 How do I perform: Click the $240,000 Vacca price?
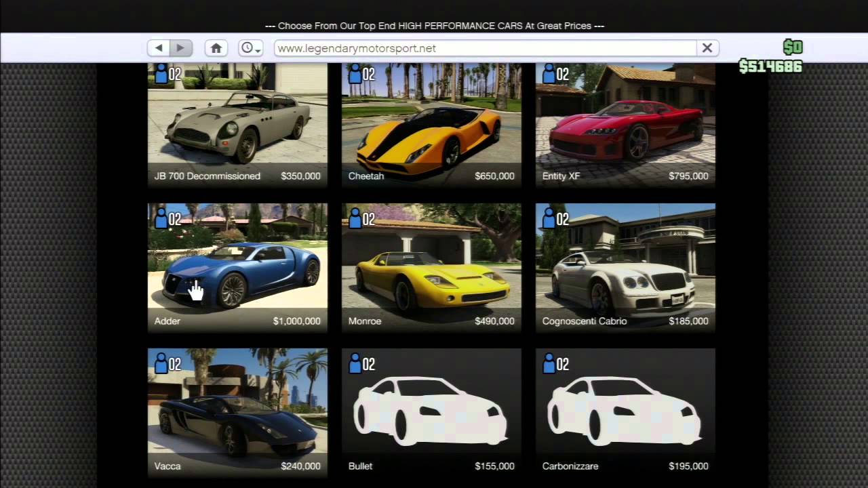(300, 466)
